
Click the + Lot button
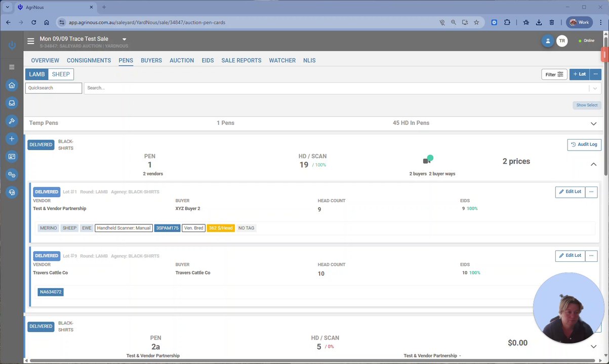pos(580,74)
